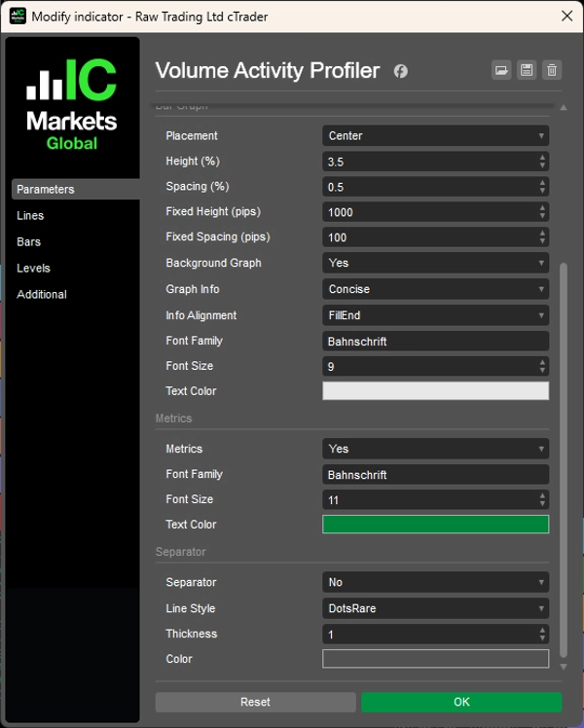Click the Bar Graph Font Size 9 stepper
584x728 pixels.
click(x=542, y=366)
